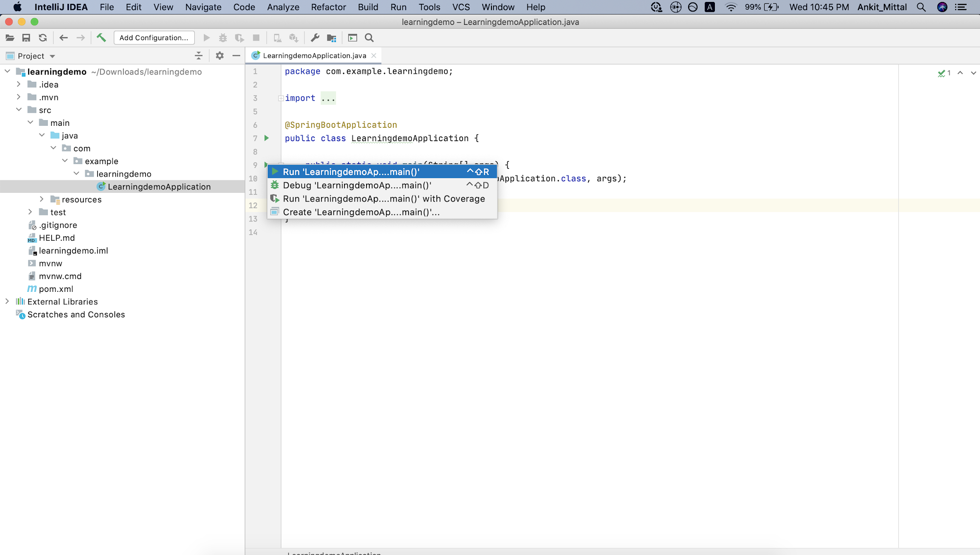This screenshot has width=980, height=555.
Task: Click the Synchronize reload icon
Action: pyautogui.click(x=43, y=38)
